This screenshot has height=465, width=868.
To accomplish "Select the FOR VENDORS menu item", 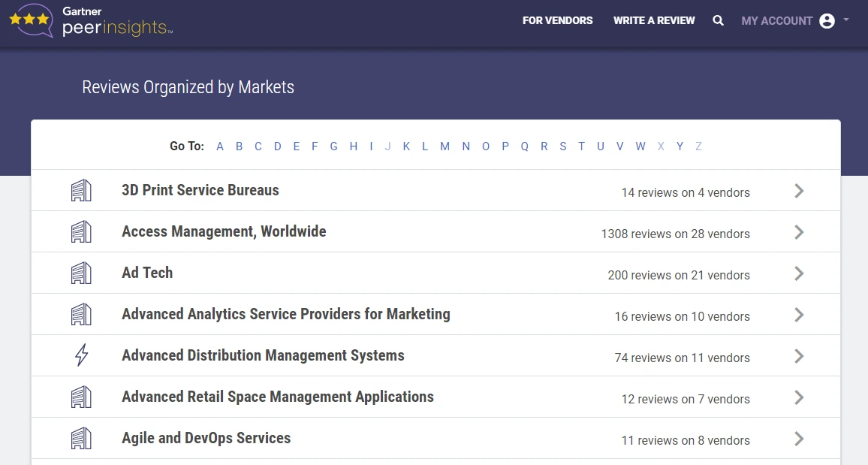I will (557, 20).
